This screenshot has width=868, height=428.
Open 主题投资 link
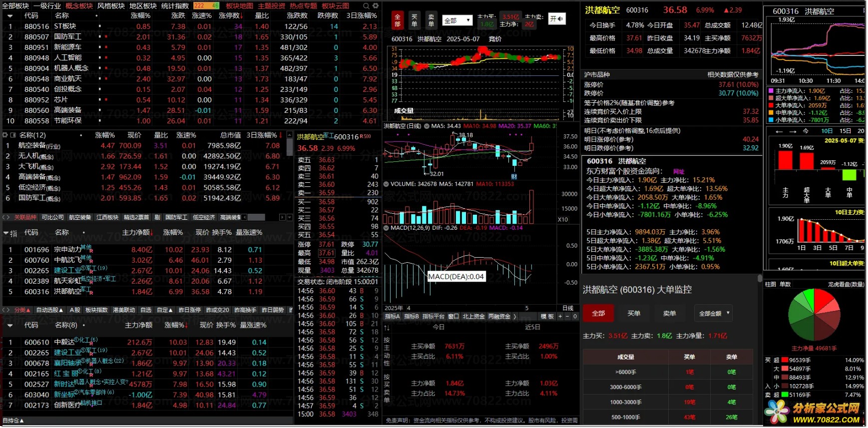(271, 6)
